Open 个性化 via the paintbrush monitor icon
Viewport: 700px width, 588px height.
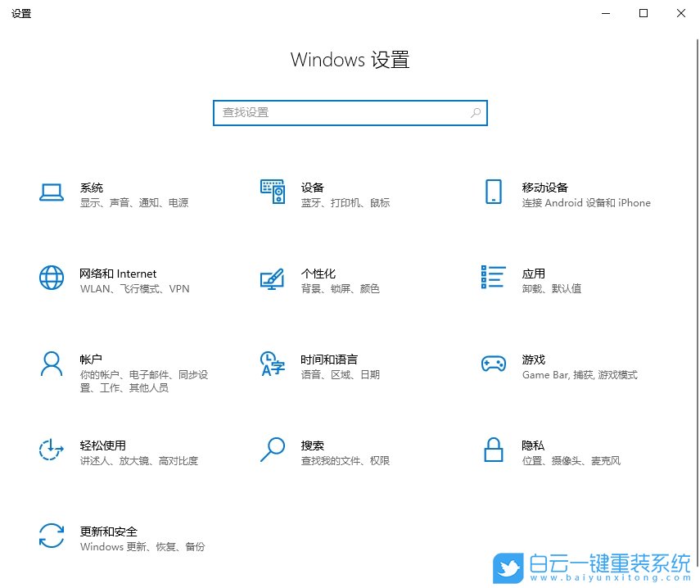tap(272, 279)
